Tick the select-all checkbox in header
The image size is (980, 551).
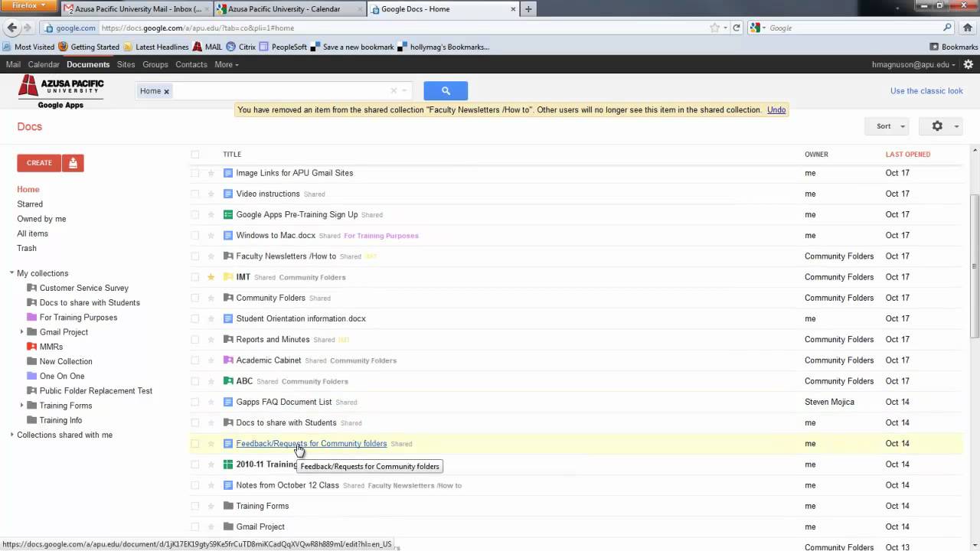[x=195, y=155]
